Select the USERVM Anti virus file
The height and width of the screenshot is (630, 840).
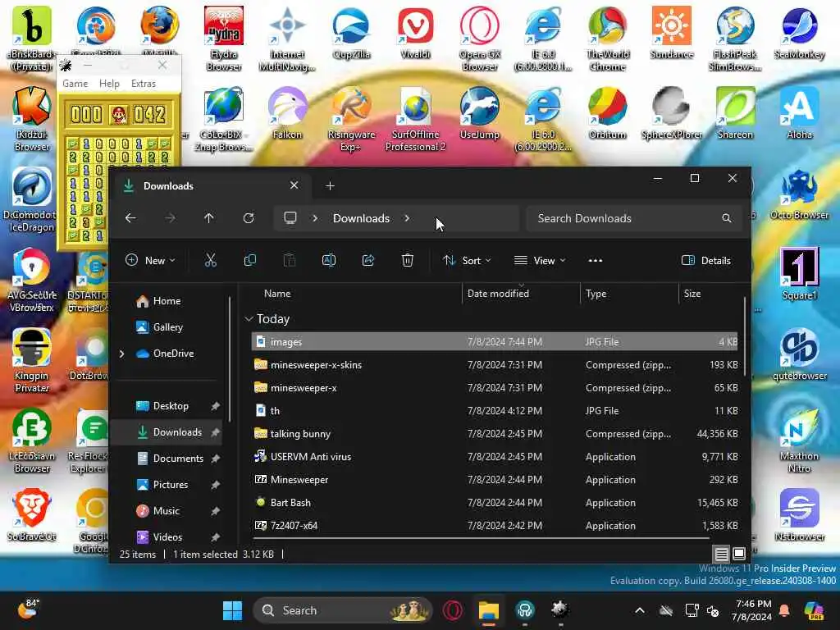click(x=494, y=457)
